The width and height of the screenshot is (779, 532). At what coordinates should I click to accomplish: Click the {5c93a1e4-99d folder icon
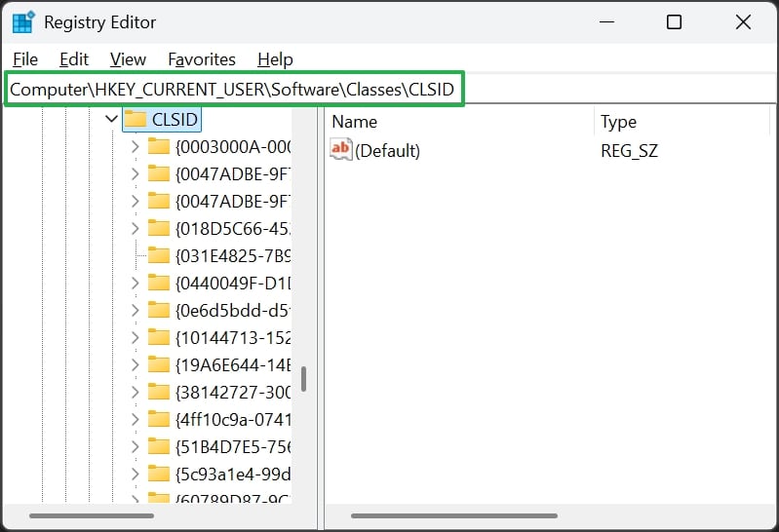pyautogui.click(x=159, y=475)
